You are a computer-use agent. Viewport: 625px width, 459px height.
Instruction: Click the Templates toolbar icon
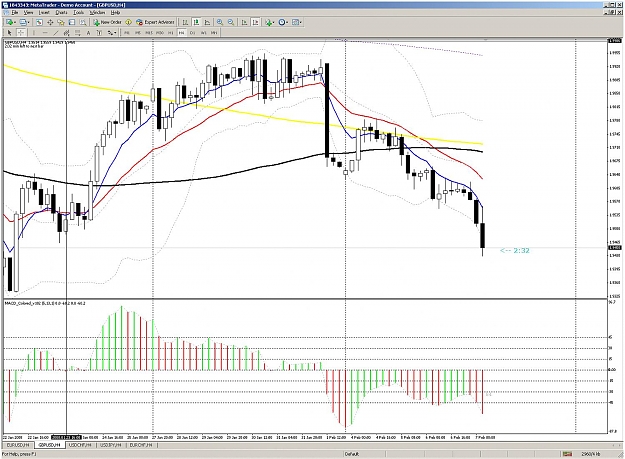pos(296,22)
